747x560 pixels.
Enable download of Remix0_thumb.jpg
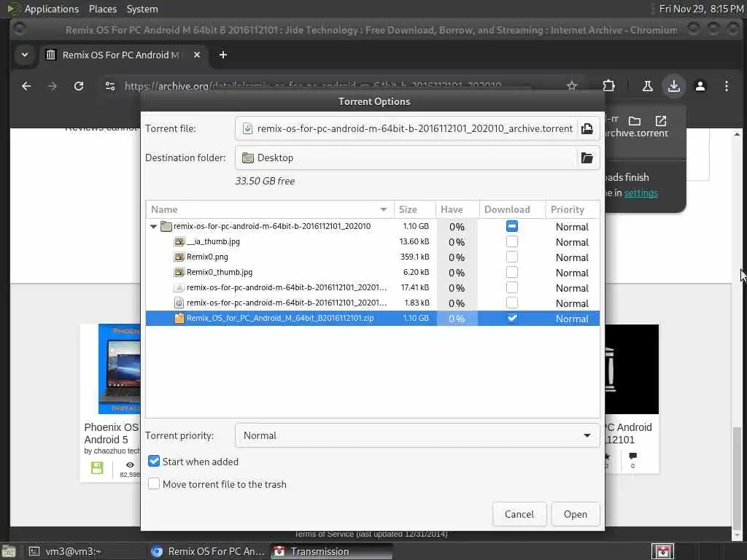click(511, 272)
